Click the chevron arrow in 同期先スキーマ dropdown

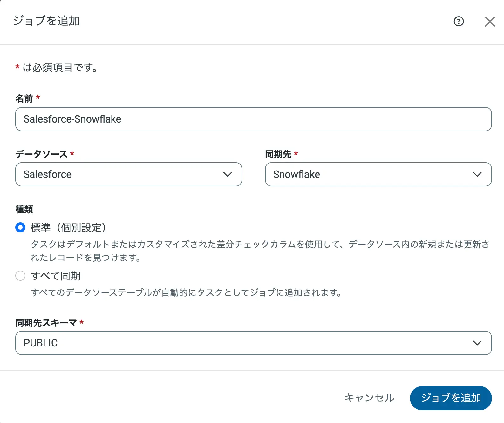click(477, 343)
